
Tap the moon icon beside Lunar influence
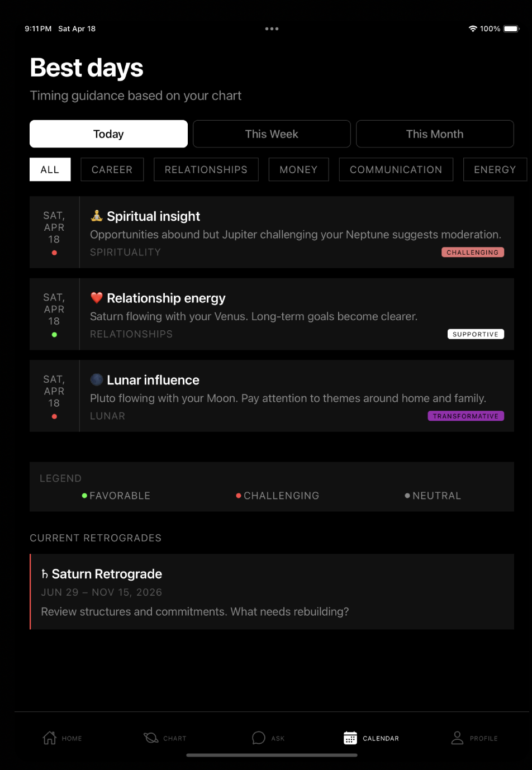tap(97, 380)
